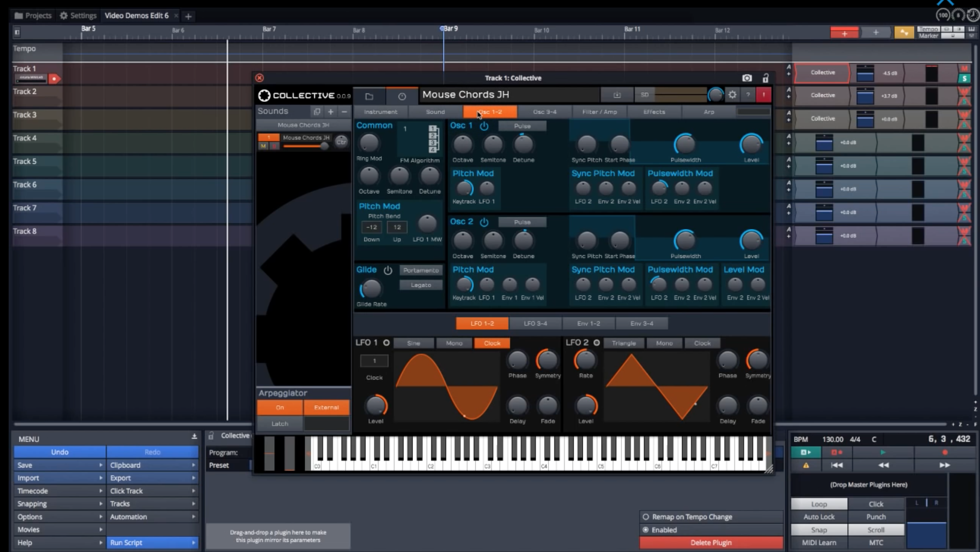Viewport: 980px width, 552px height.
Task: Click the LFO 1 Clock value field
Action: (374, 361)
